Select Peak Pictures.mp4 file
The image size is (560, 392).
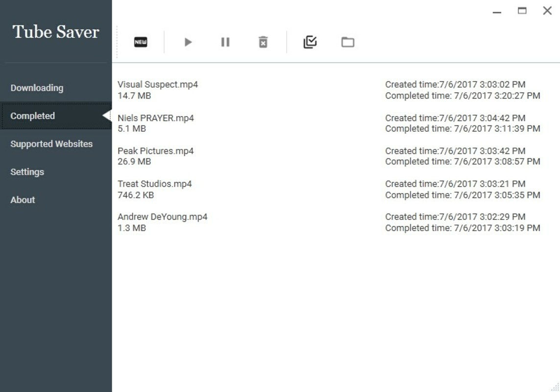click(x=155, y=151)
